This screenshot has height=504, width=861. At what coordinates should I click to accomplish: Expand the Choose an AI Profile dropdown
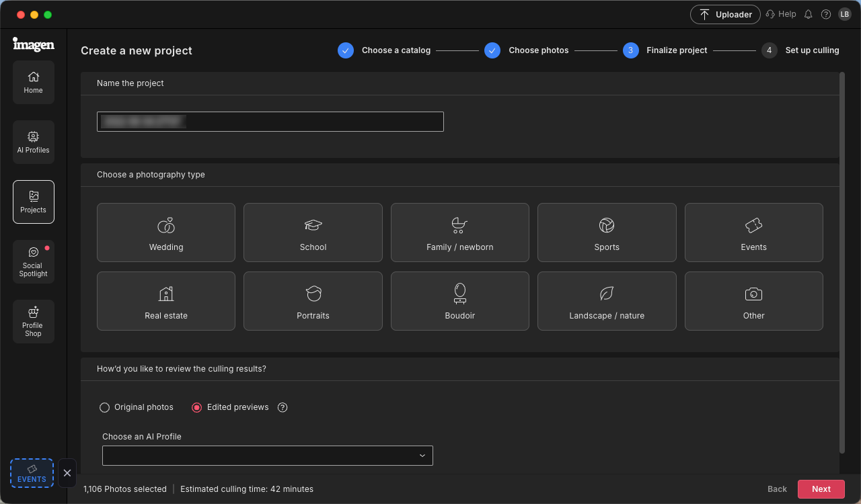268,456
